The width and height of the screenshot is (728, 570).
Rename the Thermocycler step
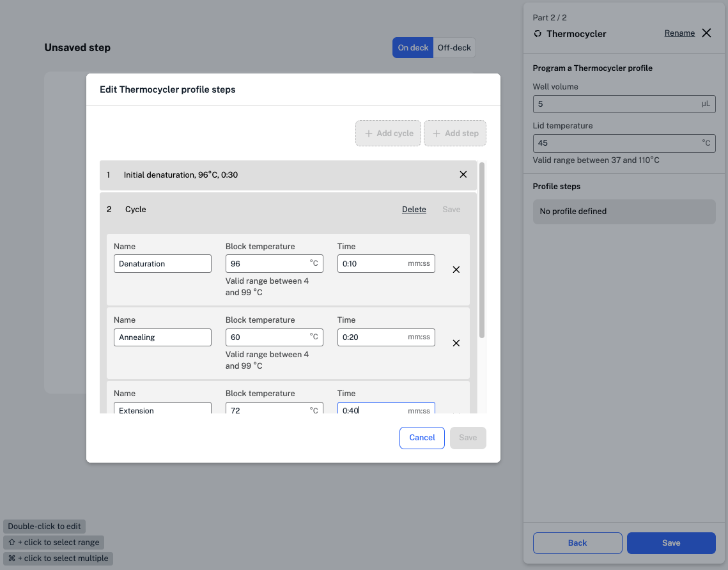pyautogui.click(x=679, y=33)
